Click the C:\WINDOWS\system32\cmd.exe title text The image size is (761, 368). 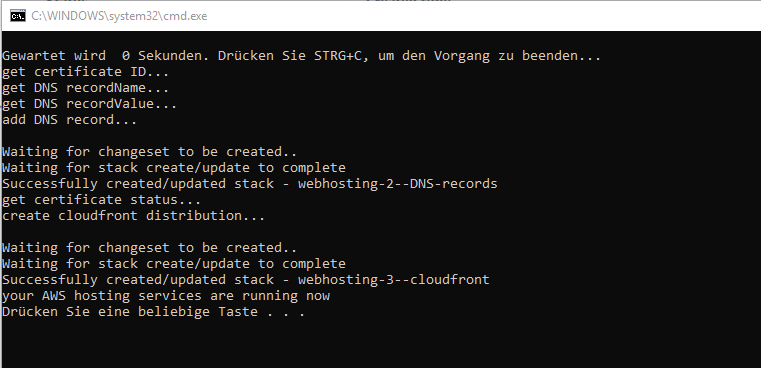pyautogui.click(x=119, y=16)
